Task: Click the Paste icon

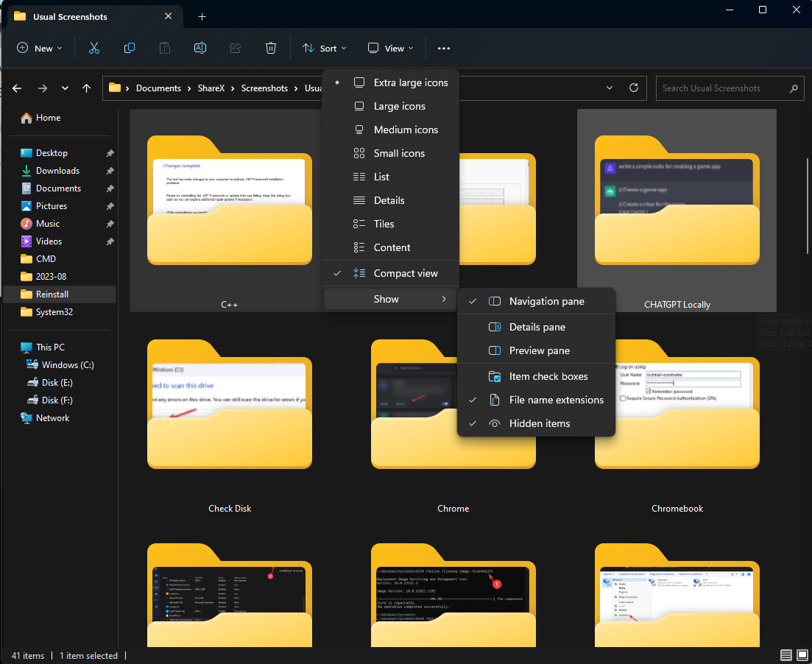Action: [x=164, y=48]
